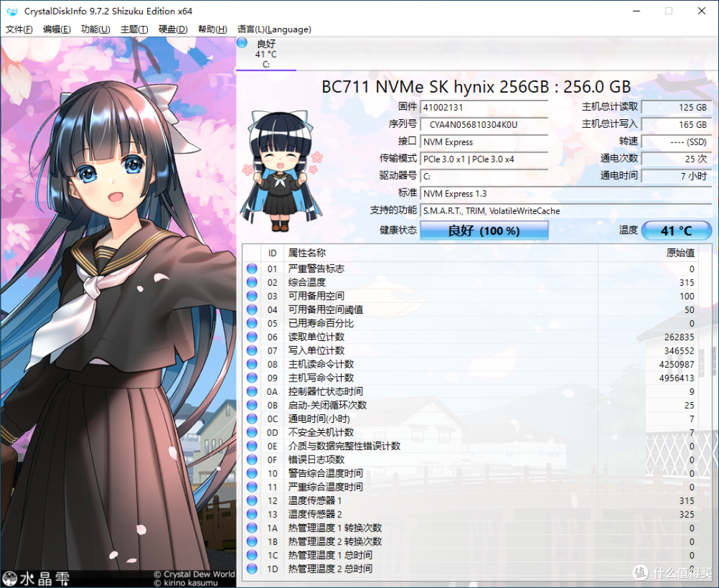Click status orb for 08 主机读命令计数
Screen dimensions: 719x588
[x=252, y=364]
